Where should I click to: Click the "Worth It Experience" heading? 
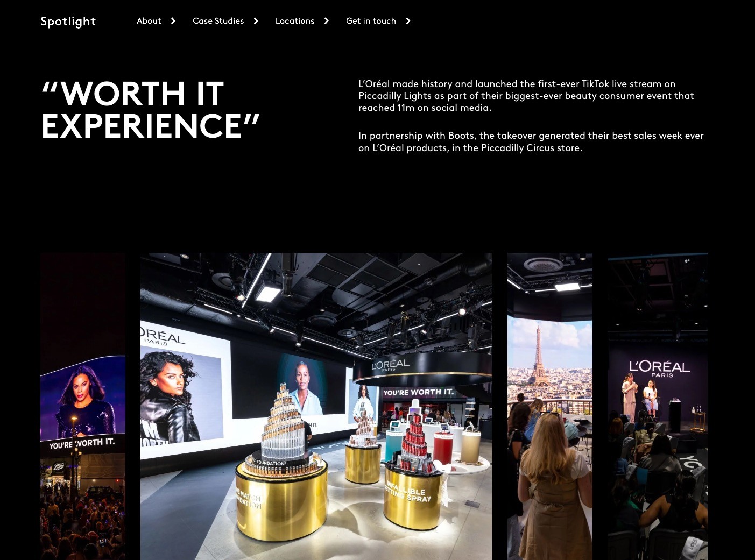pyautogui.click(x=151, y=110)
